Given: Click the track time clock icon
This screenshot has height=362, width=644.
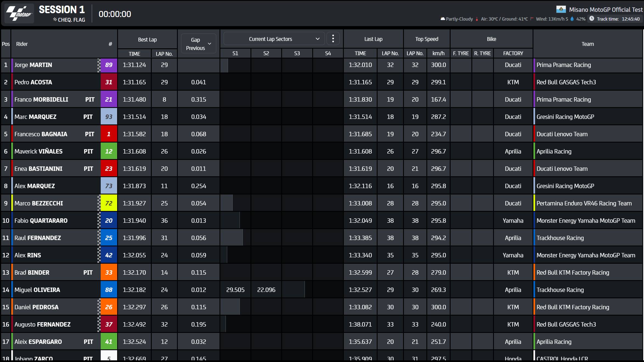Looking at the screenshot, I should click(x=592, y=19).
